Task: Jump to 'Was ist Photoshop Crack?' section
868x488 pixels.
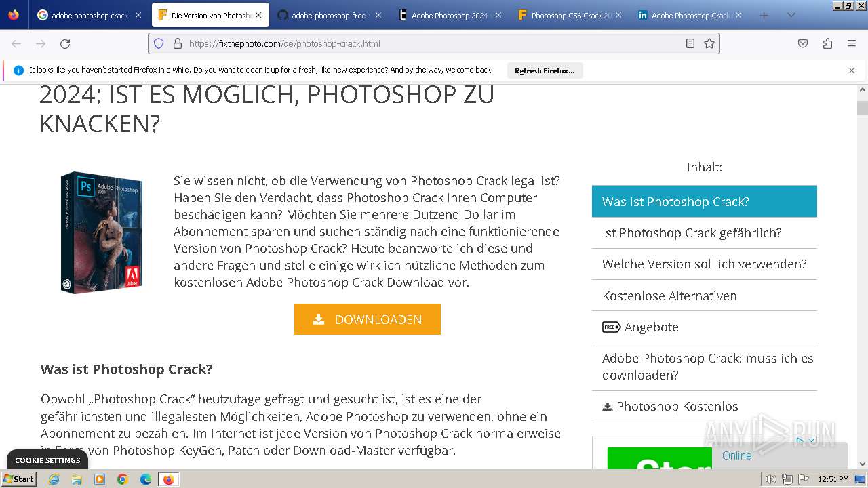Action: [x=704, y=201]
